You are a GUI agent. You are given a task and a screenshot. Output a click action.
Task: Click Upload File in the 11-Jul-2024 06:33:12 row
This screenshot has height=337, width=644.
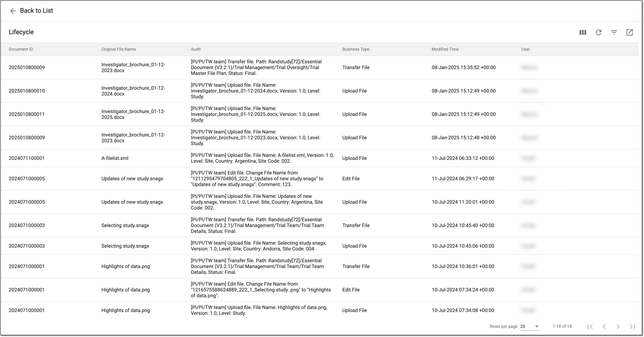[x=354, y=158]
